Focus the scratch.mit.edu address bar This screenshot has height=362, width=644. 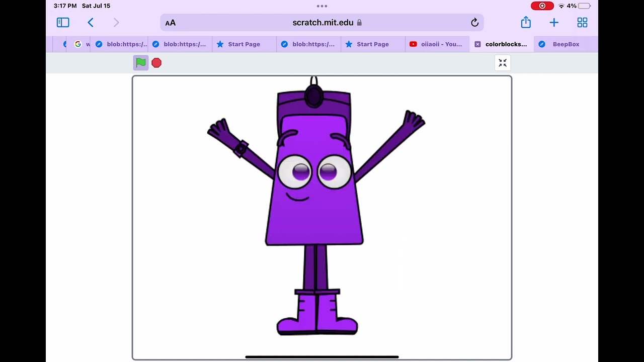(x=322, y=23)
